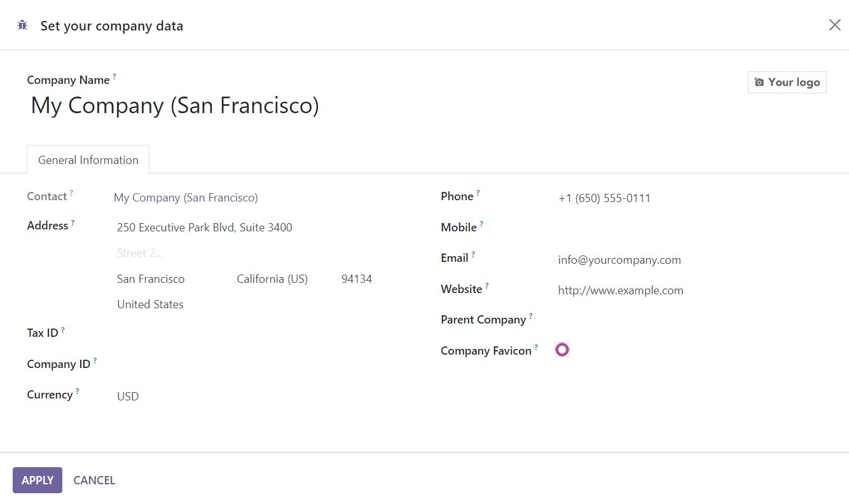Image resolution: width=849 pixels, height=504 pixels.
Task: Show help tooltip next to Parent Company
Action: [x=530, y=316]
